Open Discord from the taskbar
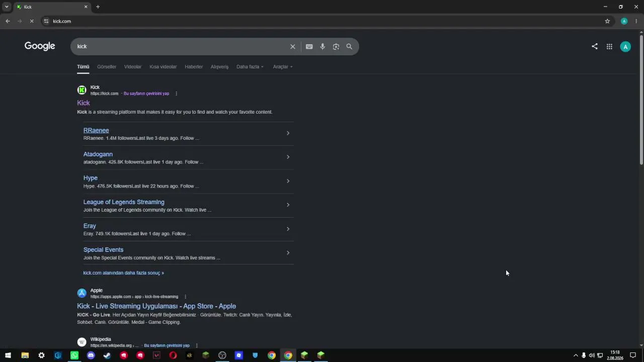The width and height of the screenshot is (644, 362). tap(91, 355)
